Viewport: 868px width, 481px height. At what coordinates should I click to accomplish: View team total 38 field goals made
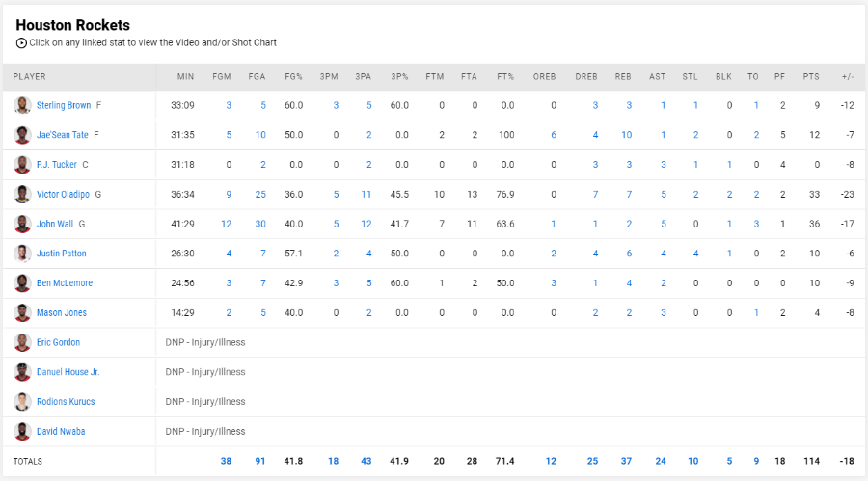tap(226, 461)
